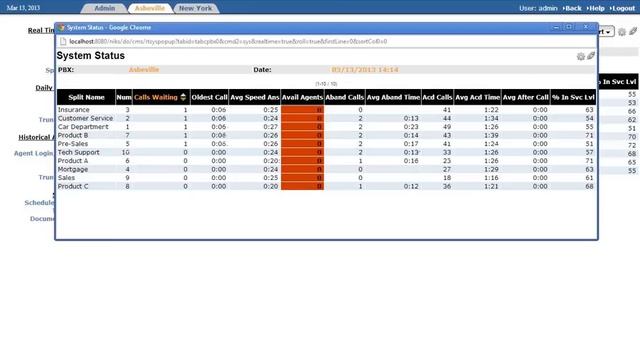Open Agent Login link in background sidebar
The width and height of the screenshot is (640, 360).
(x=34, y=153)
